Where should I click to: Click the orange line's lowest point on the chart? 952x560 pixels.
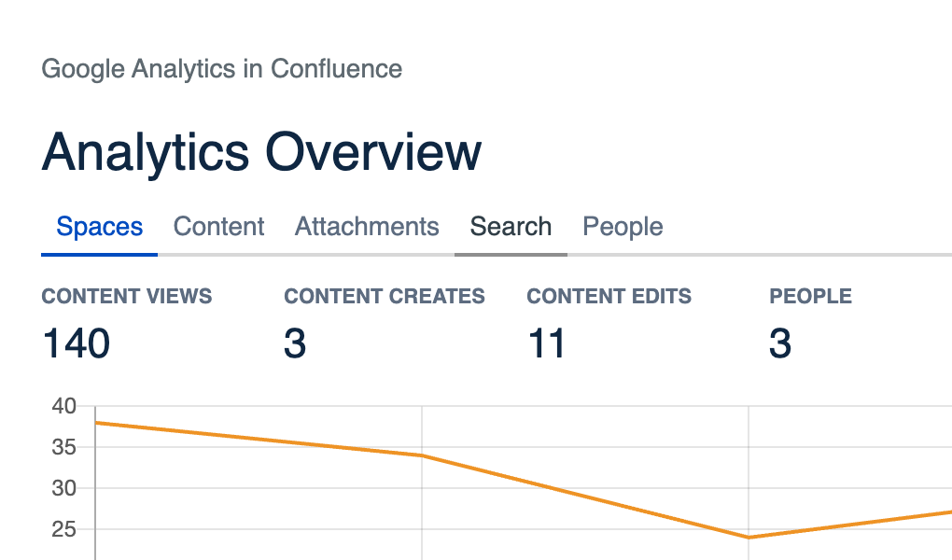[x=749, y=537]
